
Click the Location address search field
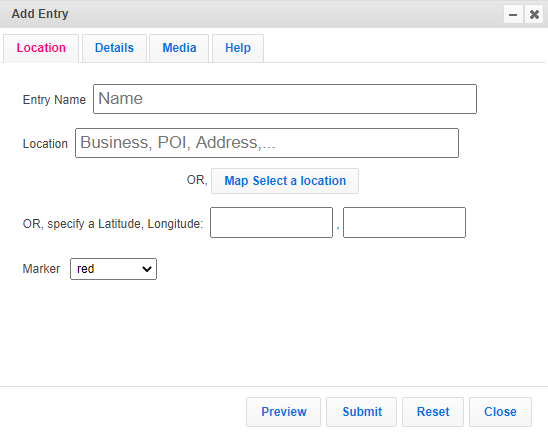(x=267, y=143)
